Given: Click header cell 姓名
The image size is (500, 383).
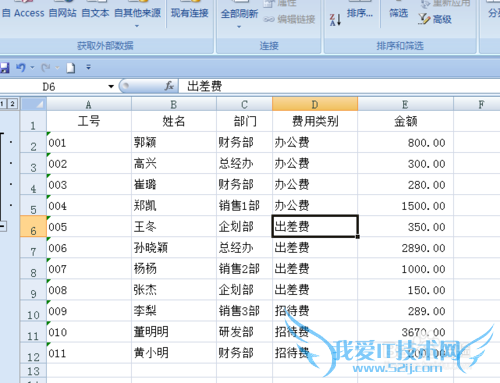Looking at the screenshot, I should click(174, 121).
